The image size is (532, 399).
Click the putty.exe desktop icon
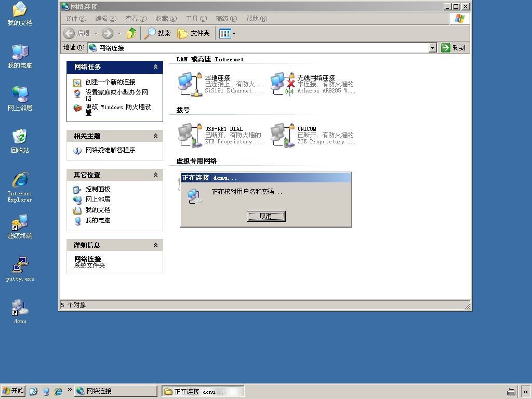click(20, 269)
